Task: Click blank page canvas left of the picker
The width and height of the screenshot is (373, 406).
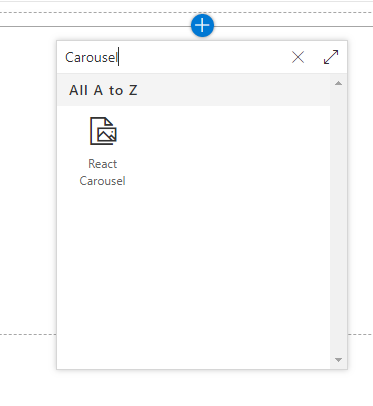Action: (28, 183)
